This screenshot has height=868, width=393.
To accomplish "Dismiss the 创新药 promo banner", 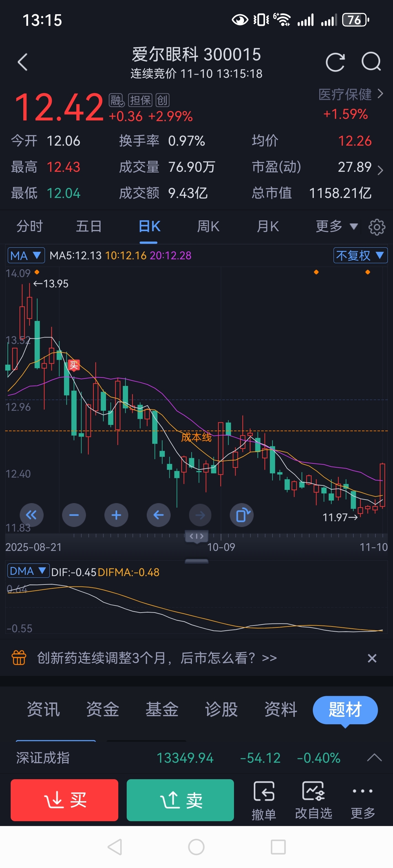I will click(372, 658).
